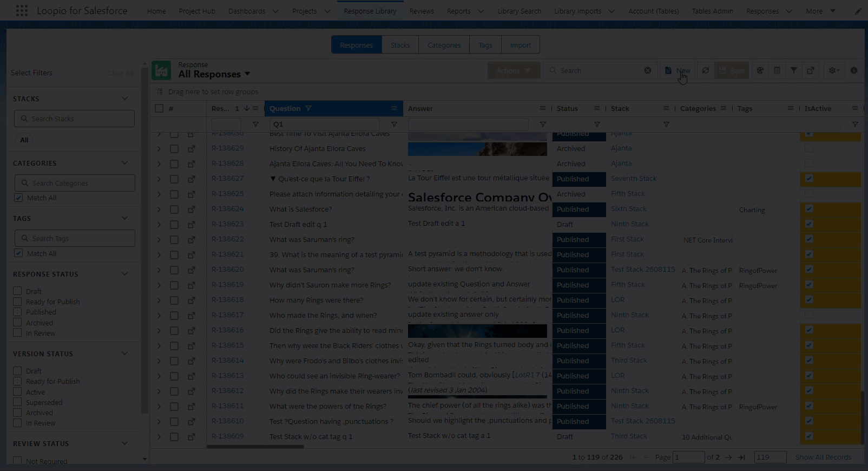
Task: Open the Answer column menu icon
Action: (x=543, y=108)
